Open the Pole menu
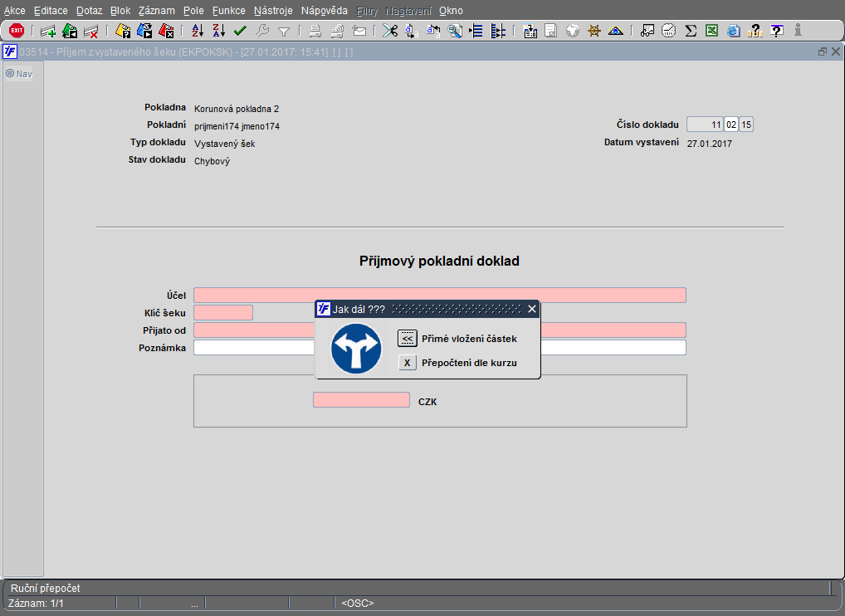 point(193,11)
